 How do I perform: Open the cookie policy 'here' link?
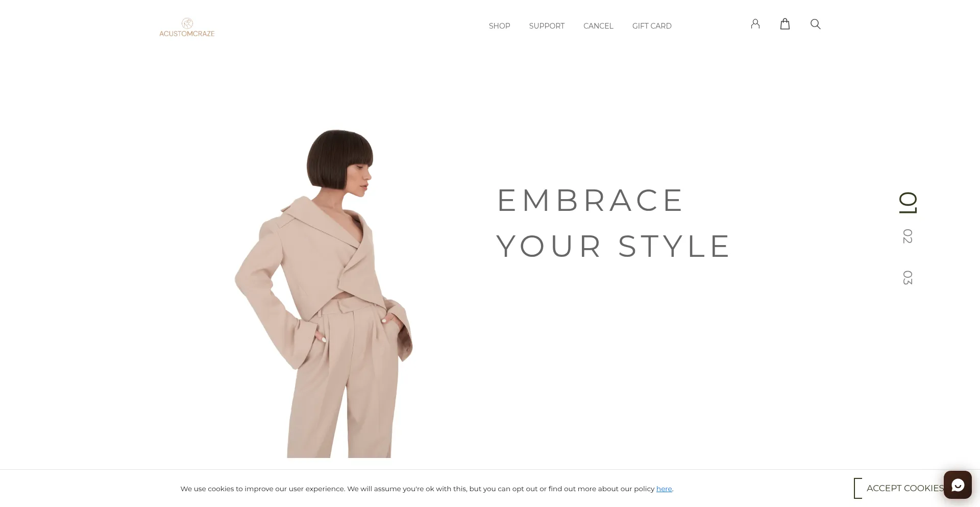(664, 489)
